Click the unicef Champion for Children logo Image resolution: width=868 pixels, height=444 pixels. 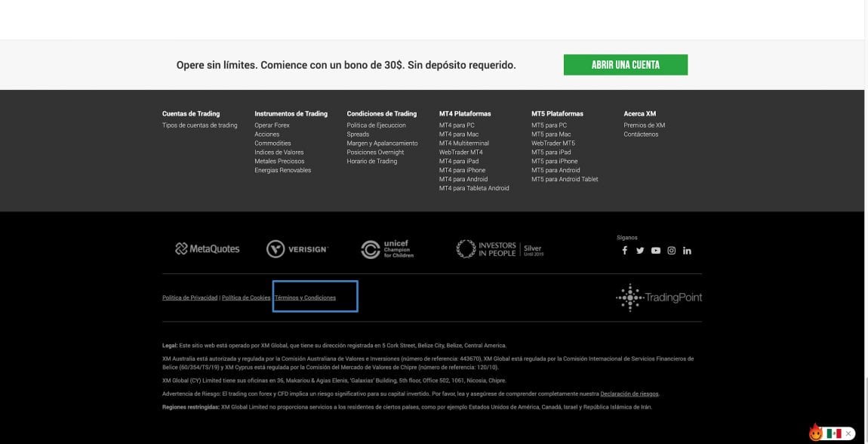tap(387, 249)
